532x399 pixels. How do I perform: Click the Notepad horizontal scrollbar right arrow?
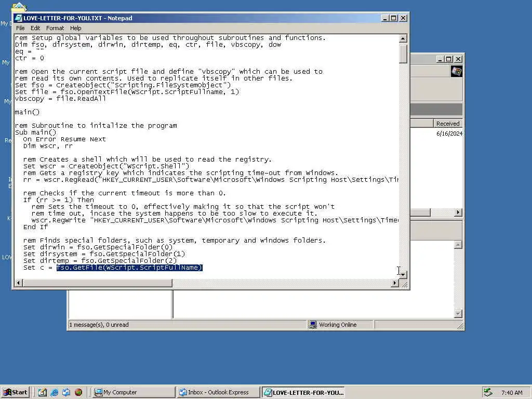click(394, 283)
